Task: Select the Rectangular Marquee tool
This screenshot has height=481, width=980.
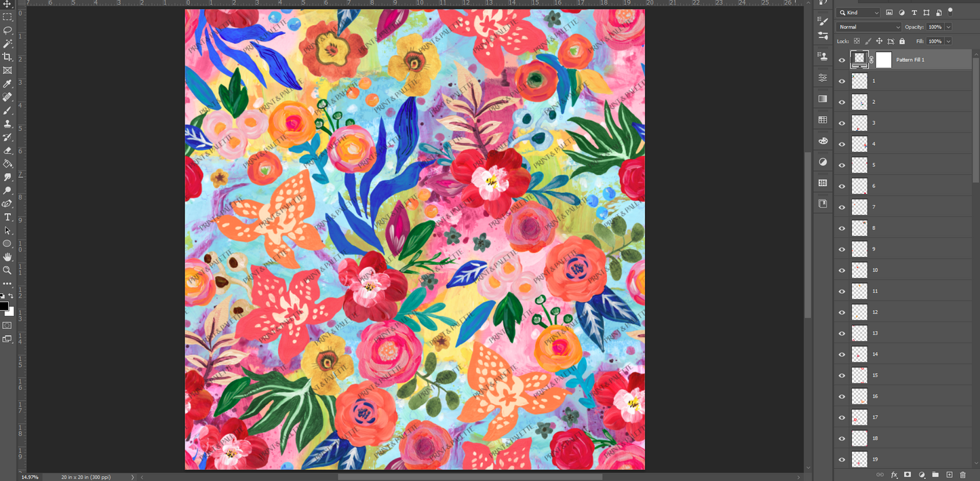Action: coord(7,17)
